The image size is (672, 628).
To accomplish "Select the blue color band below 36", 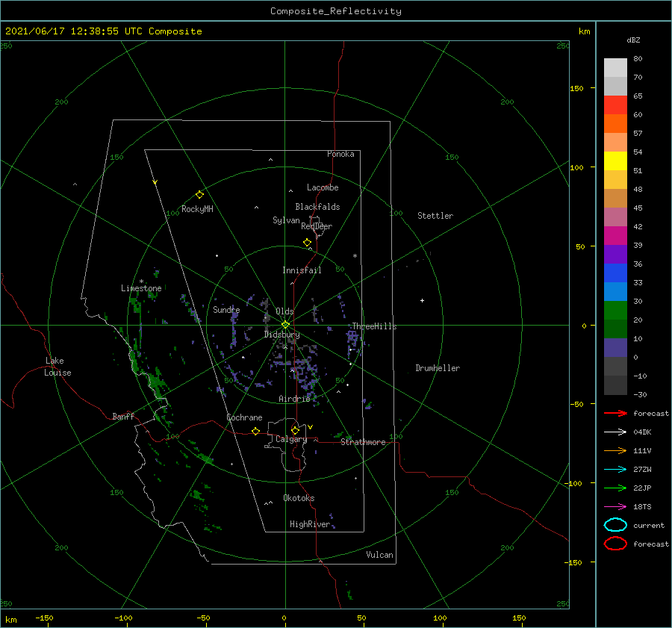I will tap(615, 273).
